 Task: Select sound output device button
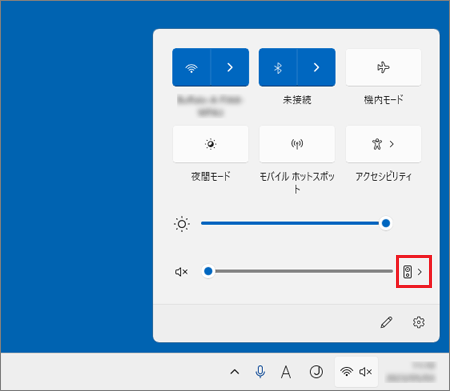(414, 272)
